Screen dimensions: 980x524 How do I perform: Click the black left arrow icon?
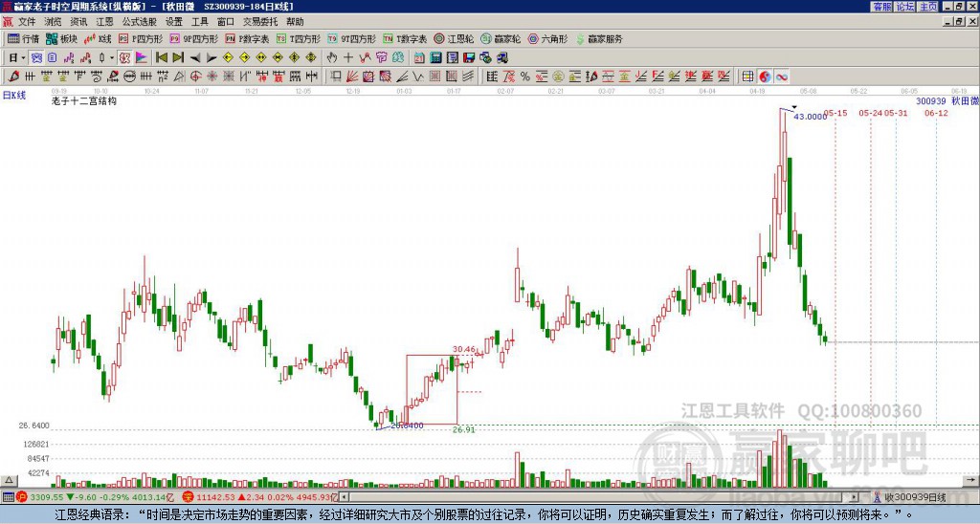click(x=195, y=58)
